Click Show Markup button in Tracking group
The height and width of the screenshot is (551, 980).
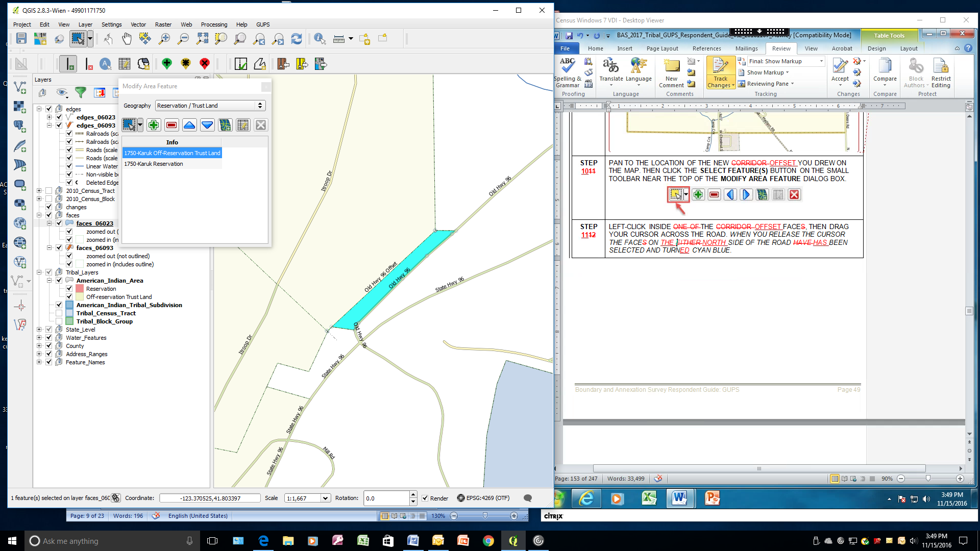tap(765, 72)
